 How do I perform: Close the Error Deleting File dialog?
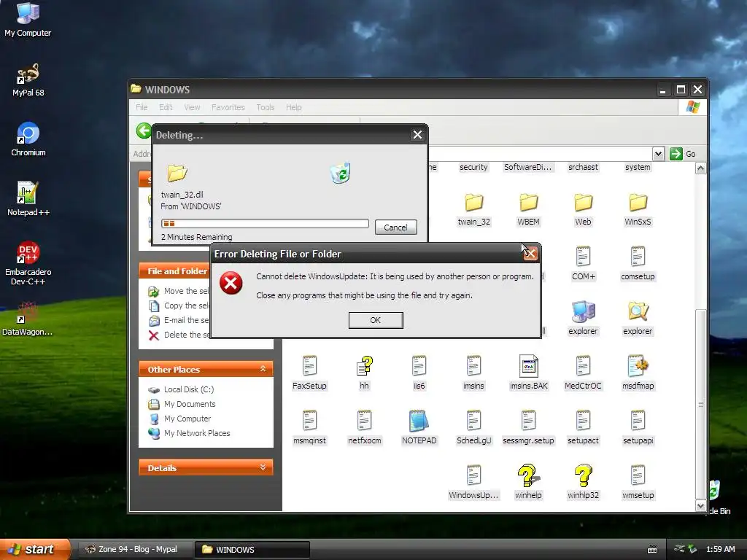click(530, 254)
